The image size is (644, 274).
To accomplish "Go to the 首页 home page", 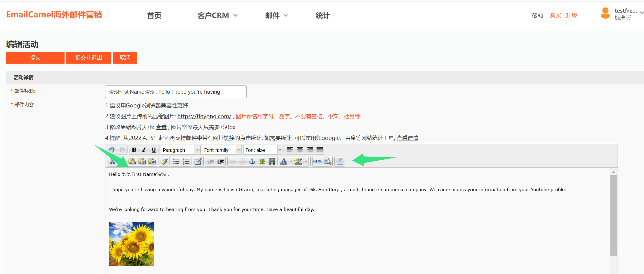I will tap(154, 15).
